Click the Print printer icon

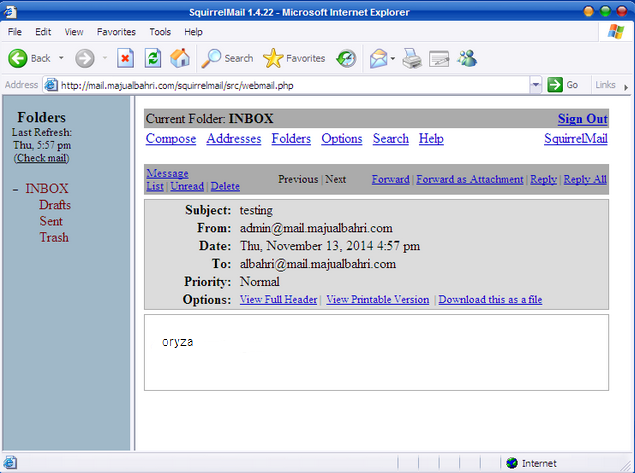[412, 59]
